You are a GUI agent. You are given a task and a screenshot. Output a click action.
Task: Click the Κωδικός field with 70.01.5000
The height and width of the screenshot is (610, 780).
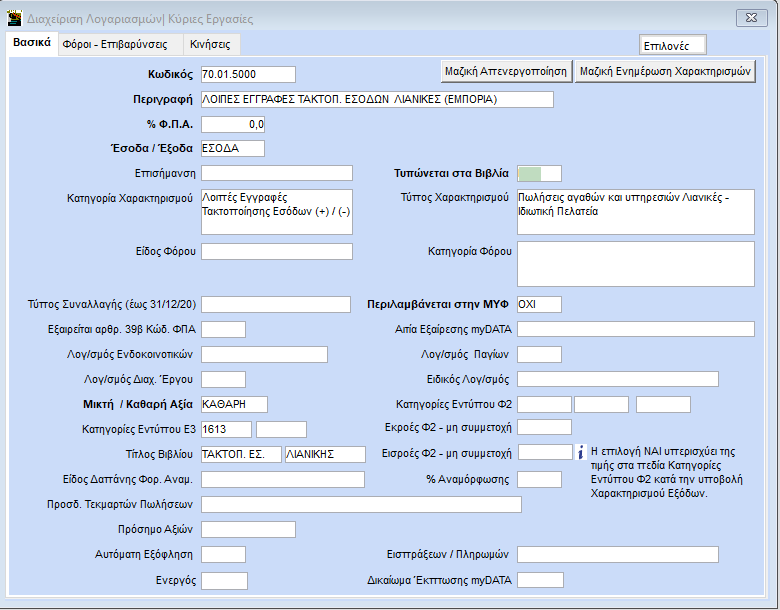(x=248, y=75)
